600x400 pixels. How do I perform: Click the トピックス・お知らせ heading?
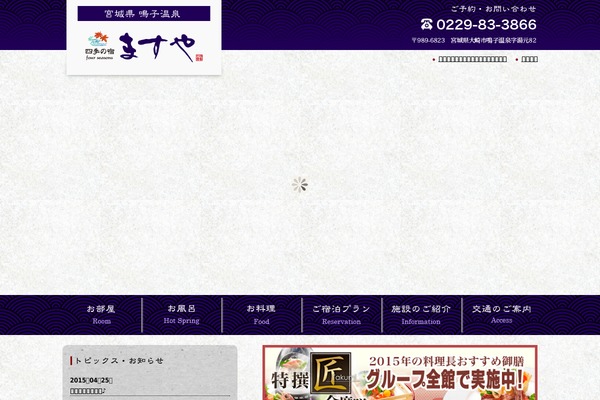119,361
